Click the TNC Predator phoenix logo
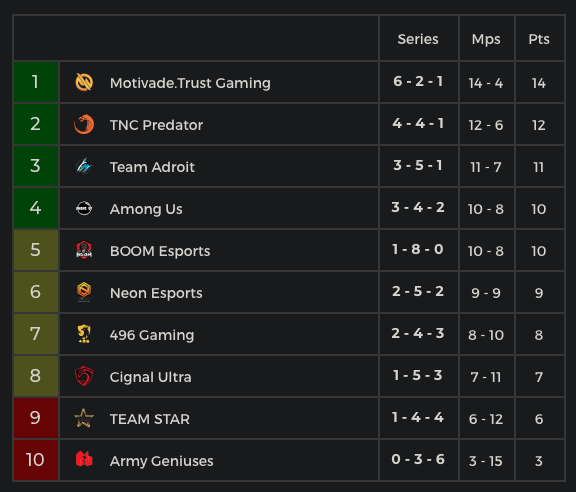Screen dimensions: 576x492 coord(84,124)
